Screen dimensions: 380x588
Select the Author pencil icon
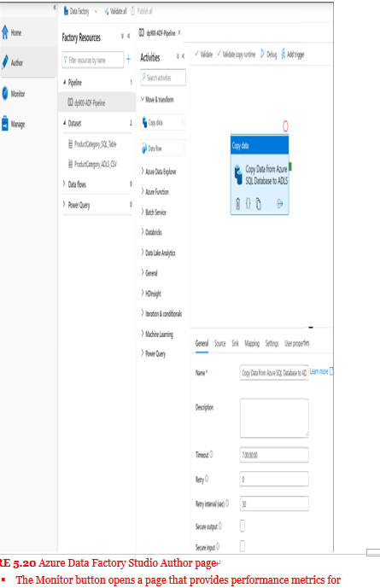tap(5, 62)
